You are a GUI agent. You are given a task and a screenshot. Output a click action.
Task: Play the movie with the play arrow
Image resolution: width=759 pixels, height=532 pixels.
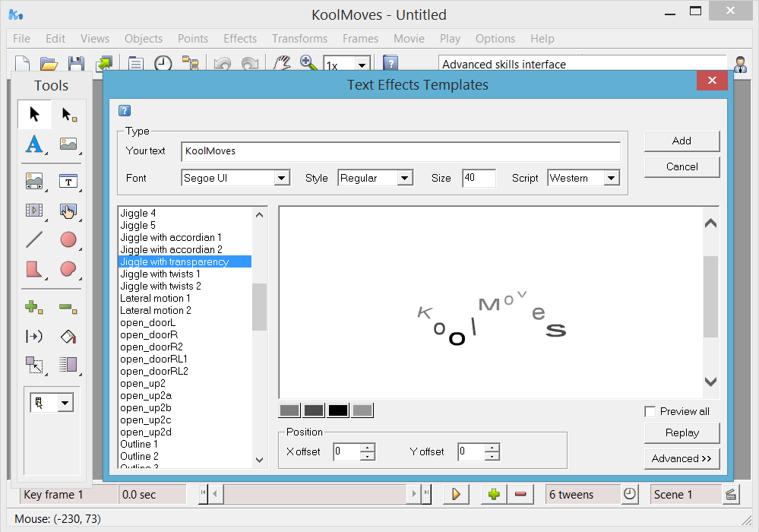coord(456,494)
